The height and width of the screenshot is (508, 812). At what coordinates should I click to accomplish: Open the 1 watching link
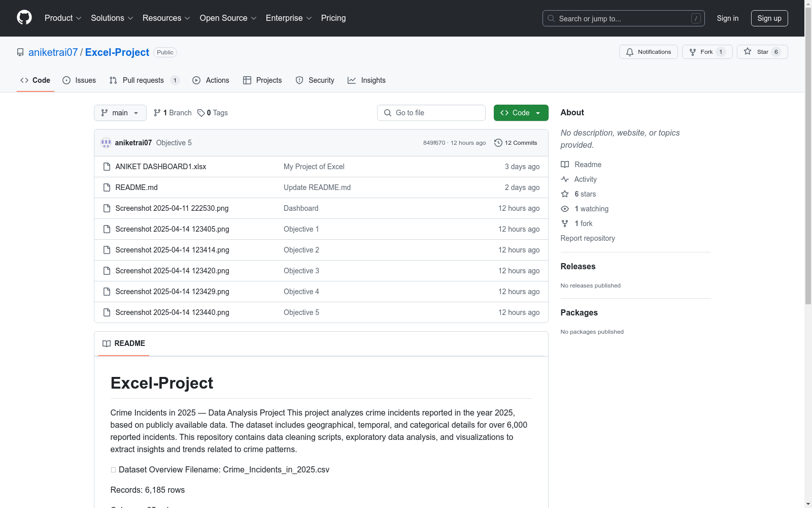point(591,209)
